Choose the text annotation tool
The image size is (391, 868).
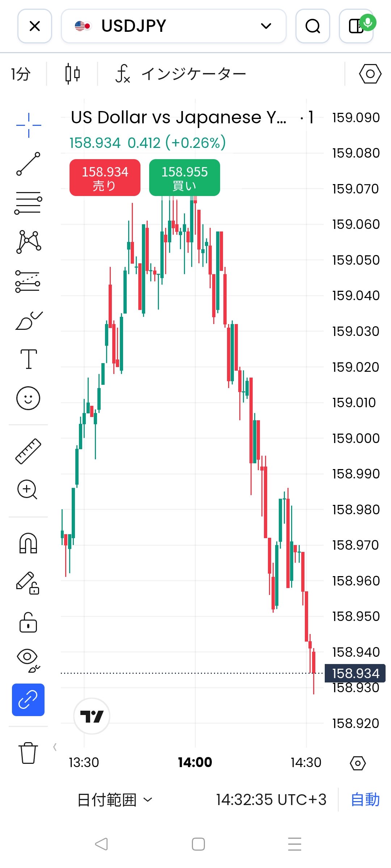[x=28, y=359]
